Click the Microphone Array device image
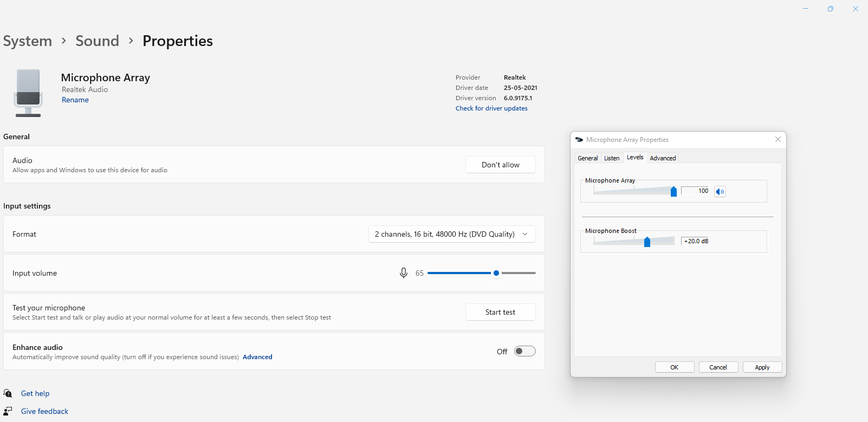The height and width of the screenshot is (422, 868). [x=28, y=93]
